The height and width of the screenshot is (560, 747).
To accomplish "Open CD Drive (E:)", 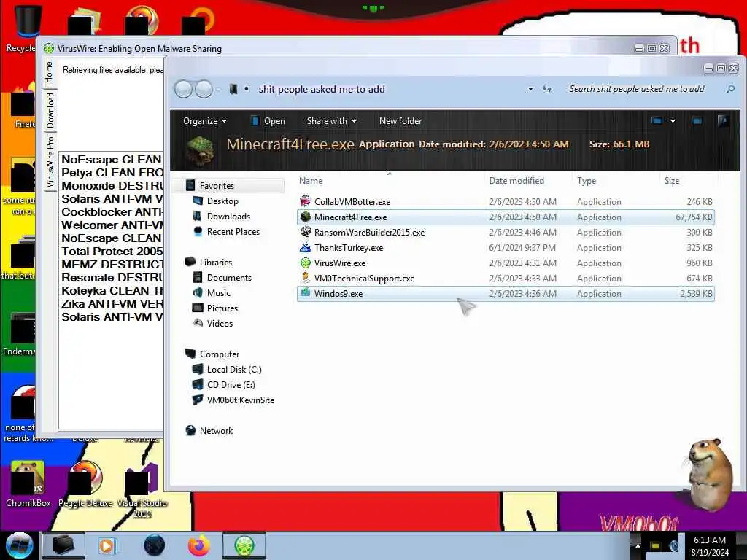I will click(x=231, y=384).
